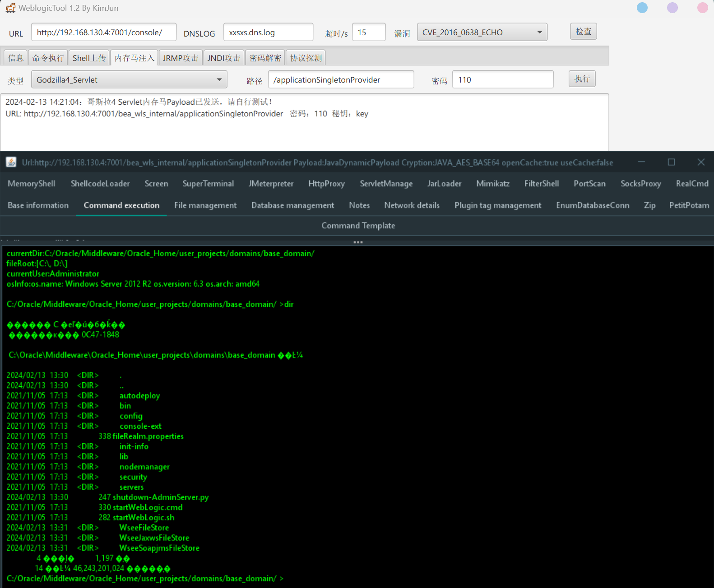The width and height of the screenshot is (714, 588).
Task: Click the split pane divider dots
Action: tap(358, 242)
